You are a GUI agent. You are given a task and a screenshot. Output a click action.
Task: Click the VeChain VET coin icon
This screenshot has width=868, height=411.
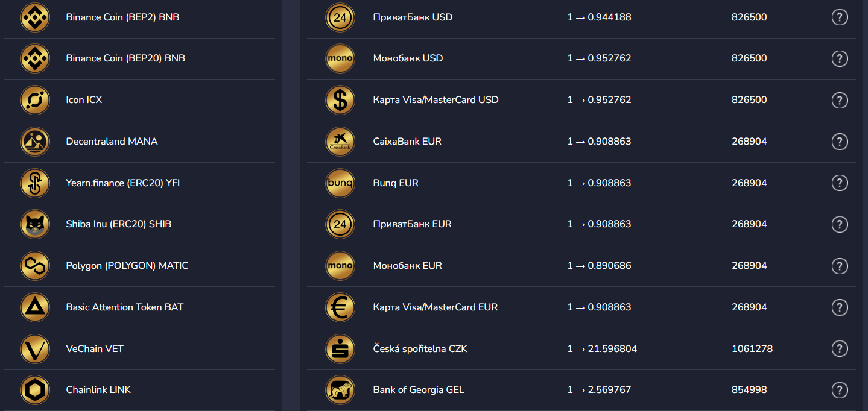point(35,348)
